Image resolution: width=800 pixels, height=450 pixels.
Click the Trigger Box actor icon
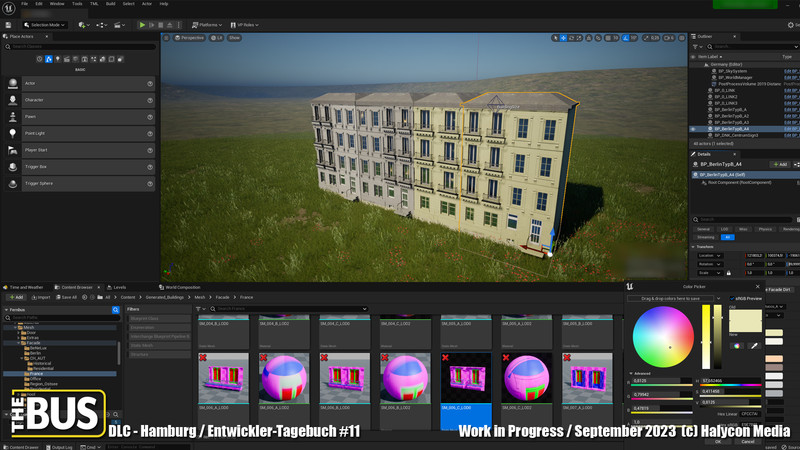(x=13, y=166)
